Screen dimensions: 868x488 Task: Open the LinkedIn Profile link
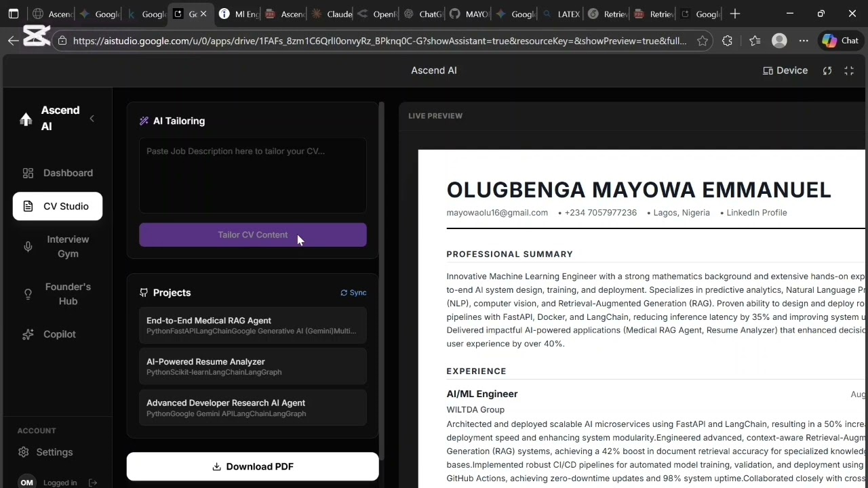[x=757, y=213]
